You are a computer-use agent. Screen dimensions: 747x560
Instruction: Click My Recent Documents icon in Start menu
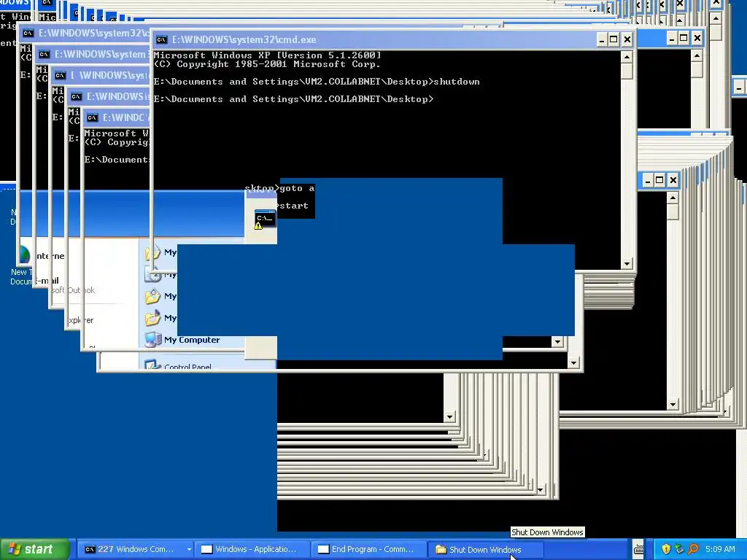point(152,274)
